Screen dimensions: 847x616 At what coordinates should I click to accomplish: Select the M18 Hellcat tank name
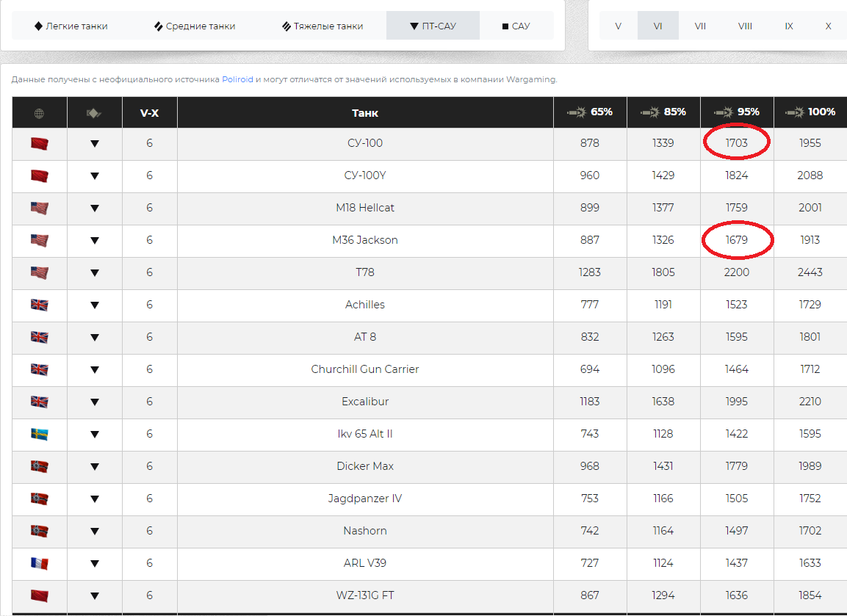[x=365, y=208]
